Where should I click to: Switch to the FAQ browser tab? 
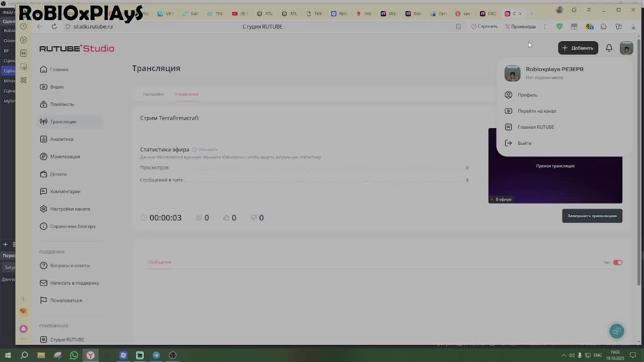point(488,14)
